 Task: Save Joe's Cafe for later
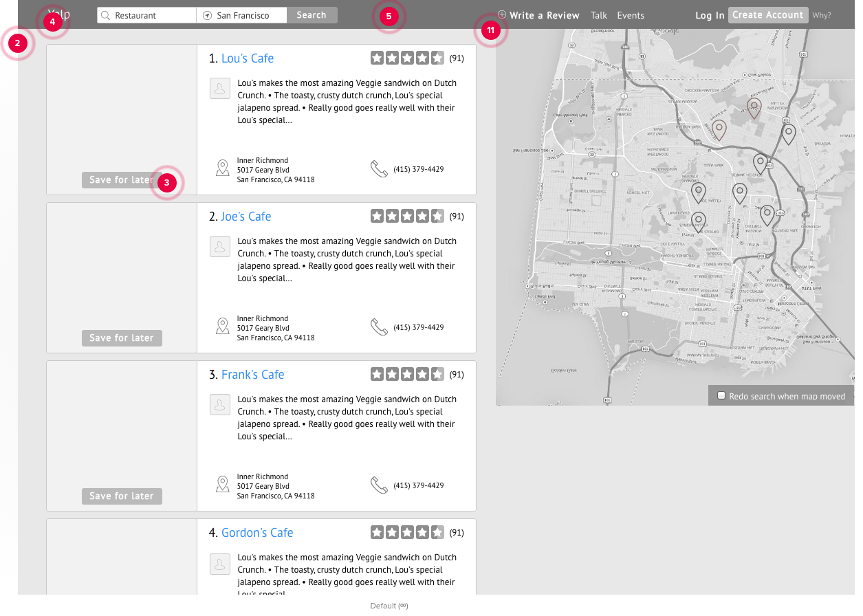tap(122, 338)
